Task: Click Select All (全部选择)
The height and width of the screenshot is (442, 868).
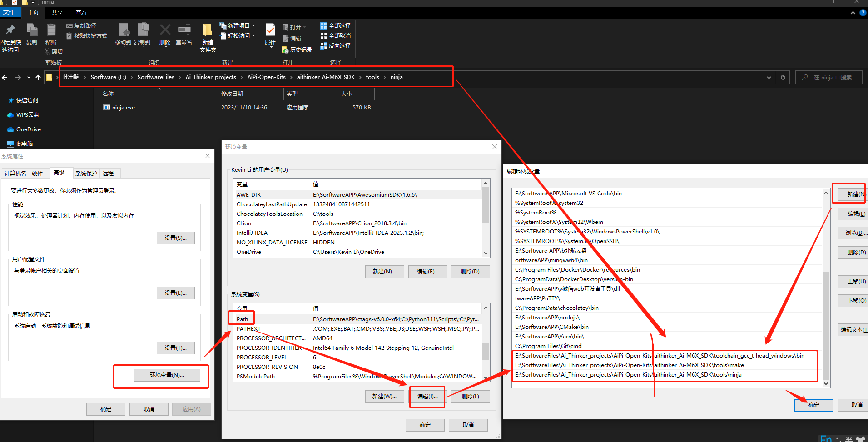Action: coord(336,26)
